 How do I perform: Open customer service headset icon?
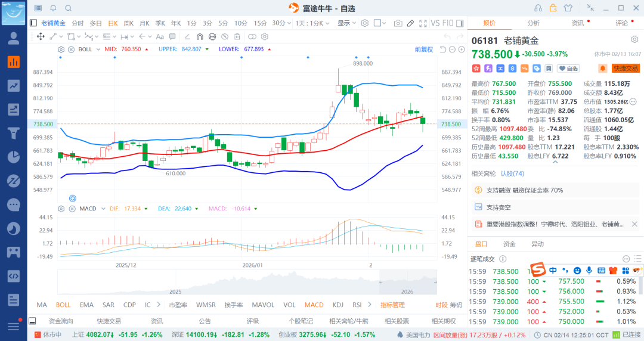click(x=538, y=8)
